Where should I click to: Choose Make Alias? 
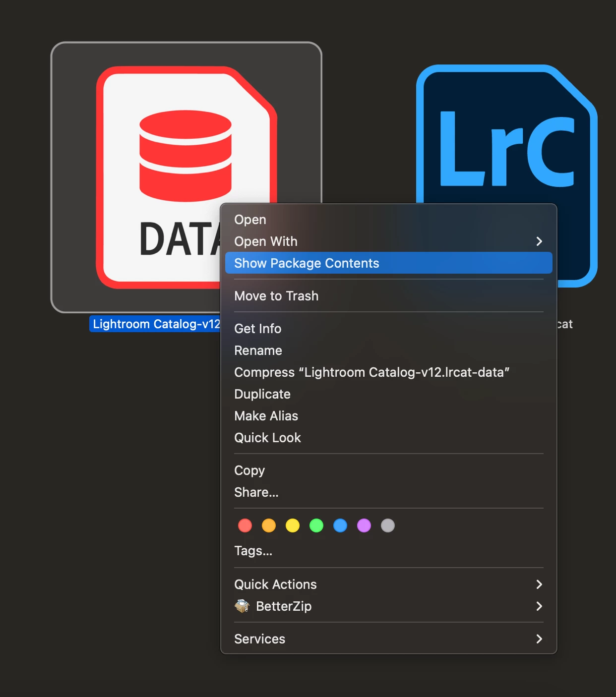click(x=389, y=416)
